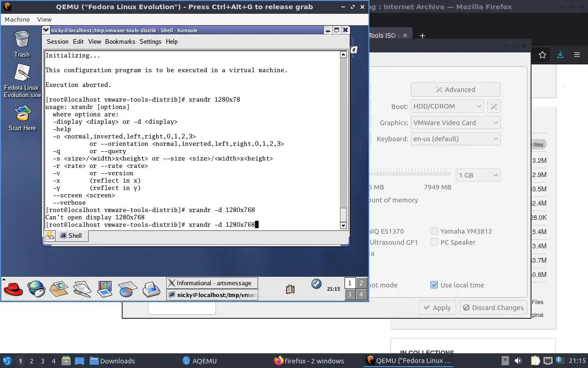Screen dimensions: 588x368
Task: Open the printer manager icon in guest panel
Action: tap(151, 289)
